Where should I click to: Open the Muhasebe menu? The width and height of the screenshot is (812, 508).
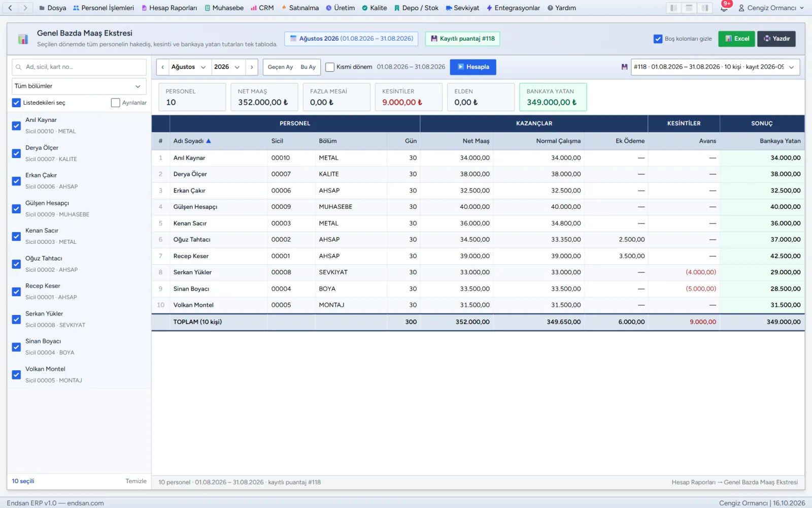[x=224, y=8]
